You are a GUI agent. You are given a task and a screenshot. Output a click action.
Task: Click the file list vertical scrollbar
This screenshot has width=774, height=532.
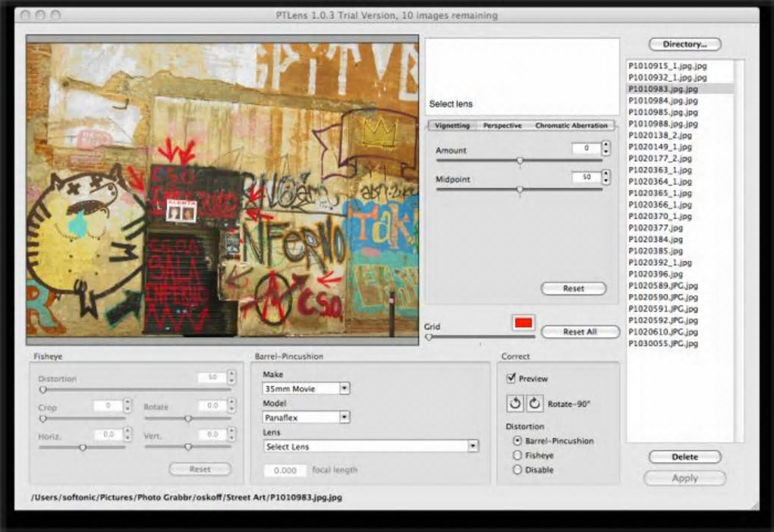pos(739,251)
